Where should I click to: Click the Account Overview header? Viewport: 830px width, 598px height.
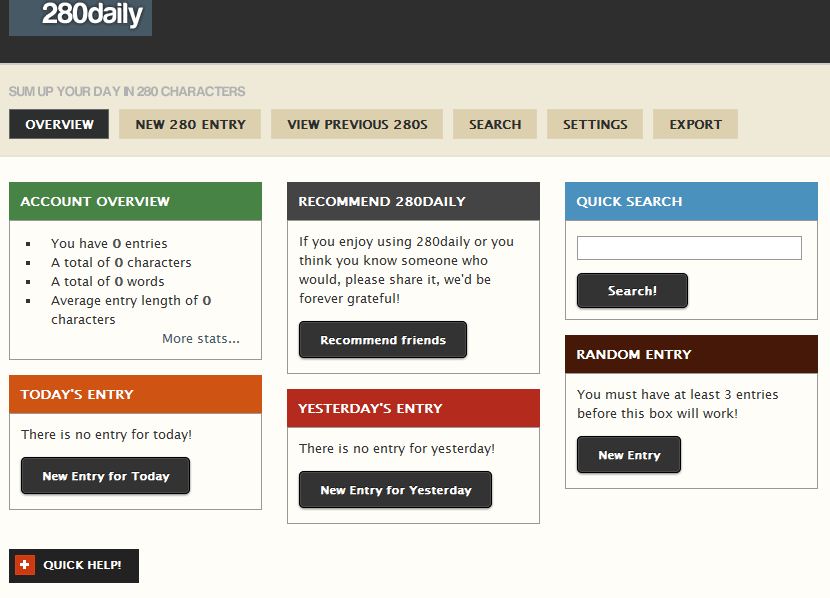(x=136, y=202)
